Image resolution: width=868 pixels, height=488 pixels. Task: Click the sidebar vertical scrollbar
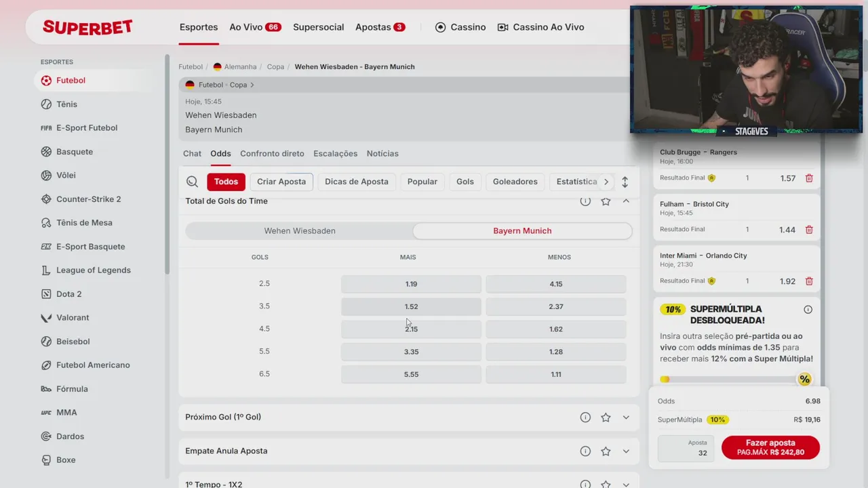tap(167, 165)
